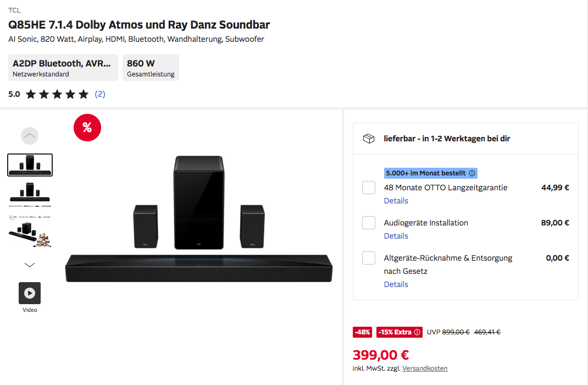
Task: Click the A2DP Bluetooth Netzwerkstandard chip
Action: click(63, 68)
